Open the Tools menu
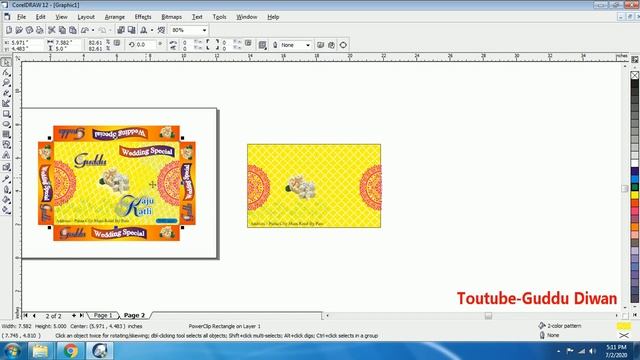 coord(219,17)
